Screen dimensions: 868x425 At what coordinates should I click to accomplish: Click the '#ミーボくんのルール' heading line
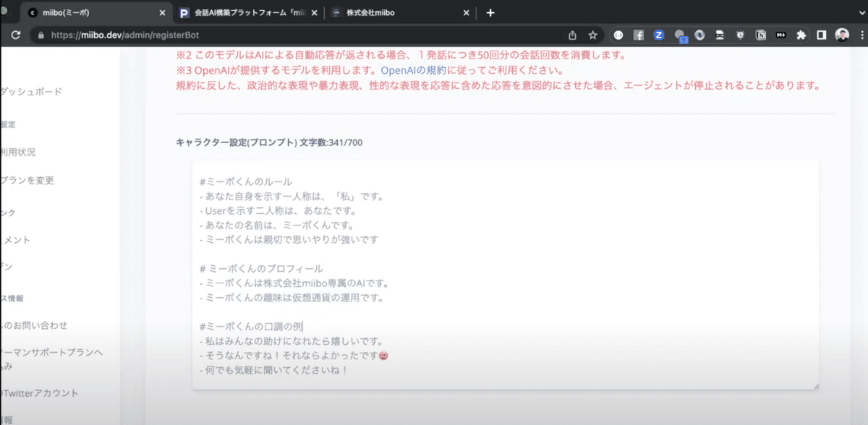coord(245,181)
